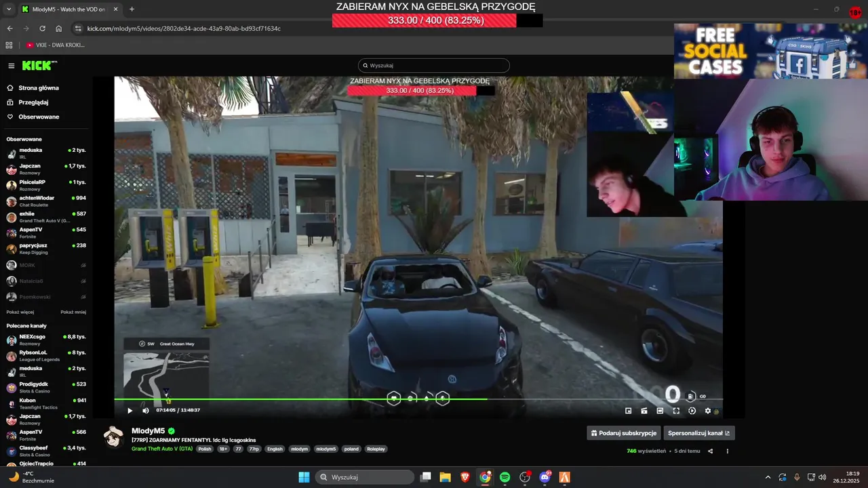The height and width of the screenshot is (488, 868).
Task: Open exhiie channel in sidebar
Action: point(46,216)
